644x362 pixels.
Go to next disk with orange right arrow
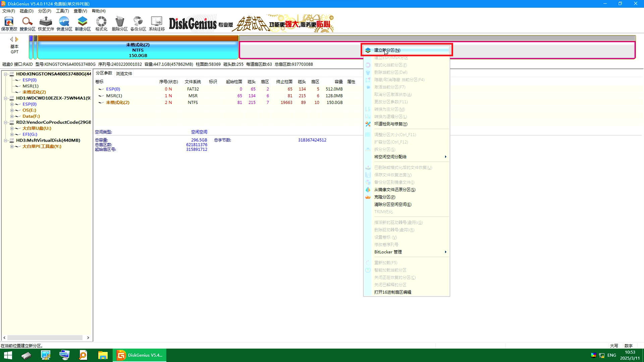point(17,39)
